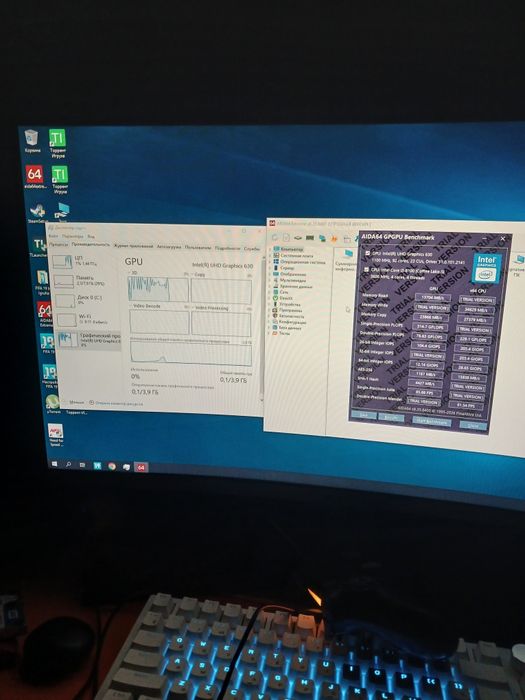This screenshot has height=700, width=525.
Task: Switch to Журнал приложений tab
Action: pyautogui.click(x=133, y=246)
